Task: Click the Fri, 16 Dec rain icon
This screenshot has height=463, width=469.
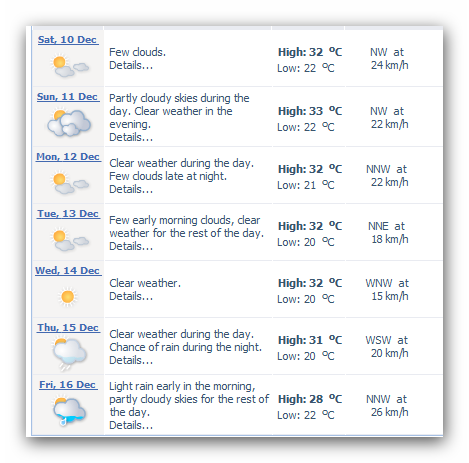Action: (69, 411)
